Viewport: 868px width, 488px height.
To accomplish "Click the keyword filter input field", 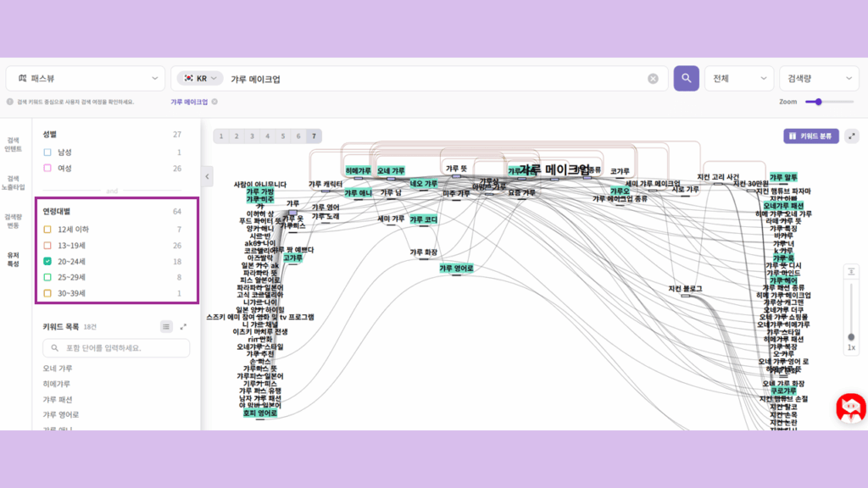I will click(x=116, y=348).
